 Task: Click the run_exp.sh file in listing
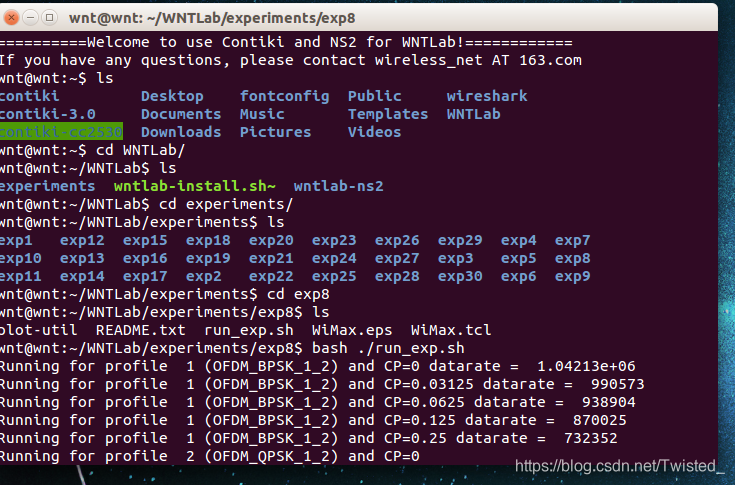249,331
